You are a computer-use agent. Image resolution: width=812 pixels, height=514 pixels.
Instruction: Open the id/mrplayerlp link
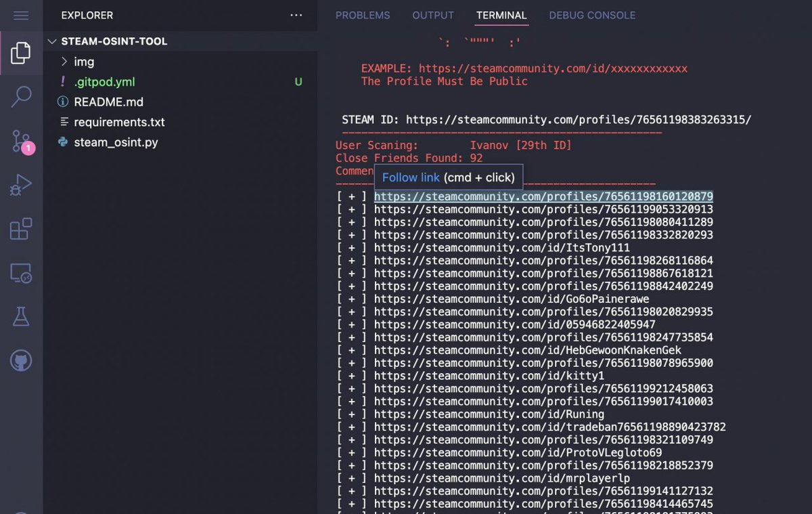502,479
